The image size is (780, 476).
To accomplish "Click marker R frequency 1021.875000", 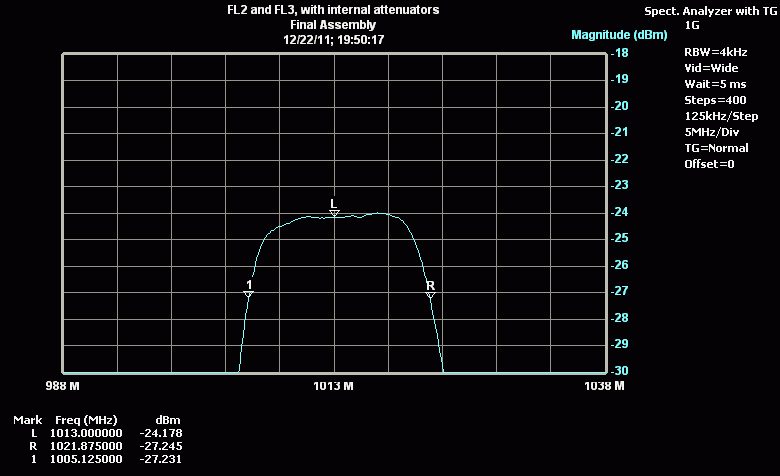I will coord(86,446).
